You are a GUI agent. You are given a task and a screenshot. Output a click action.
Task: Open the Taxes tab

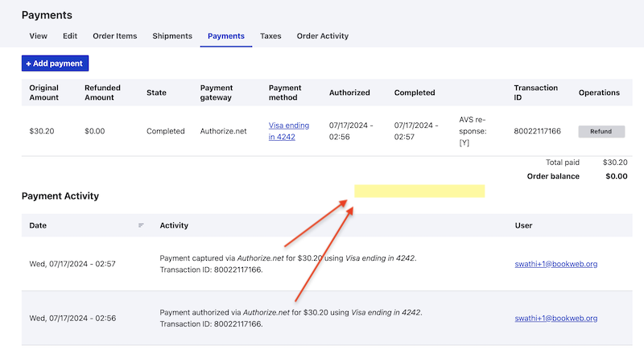[270, 35]
